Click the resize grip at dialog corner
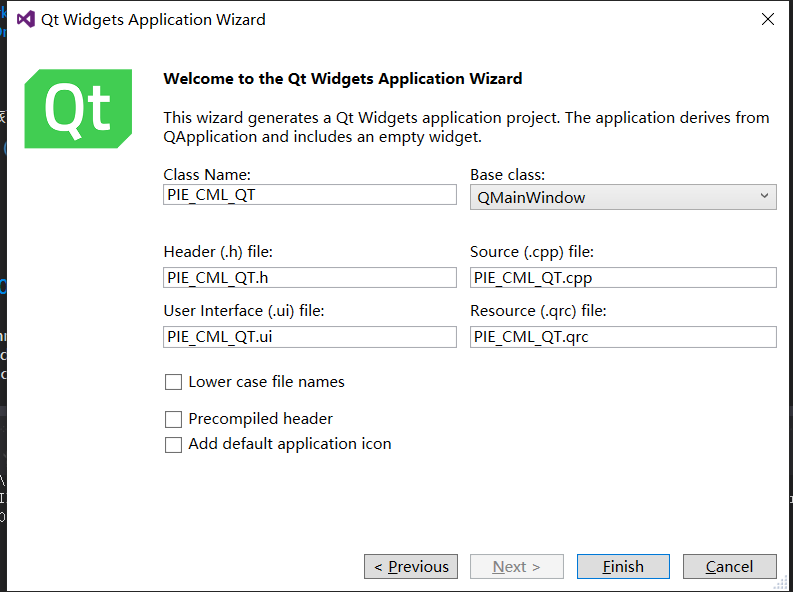The height and width of the screenshot is (592, 793). pyautogui.click(x=781, y=583)
